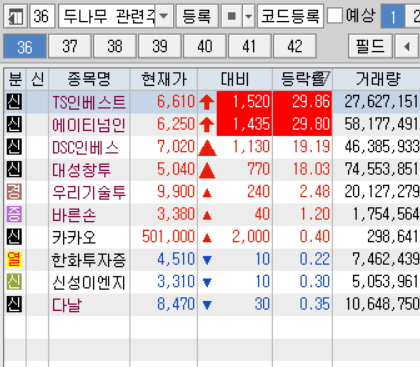Select stock name DSC인베스
Screen dimensions: 420x367
pos(85,147)
